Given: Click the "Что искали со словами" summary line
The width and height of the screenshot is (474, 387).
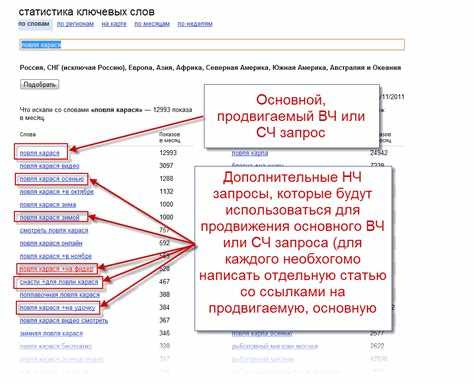Looking at the screenshot, I should click(x=106, y=113).
